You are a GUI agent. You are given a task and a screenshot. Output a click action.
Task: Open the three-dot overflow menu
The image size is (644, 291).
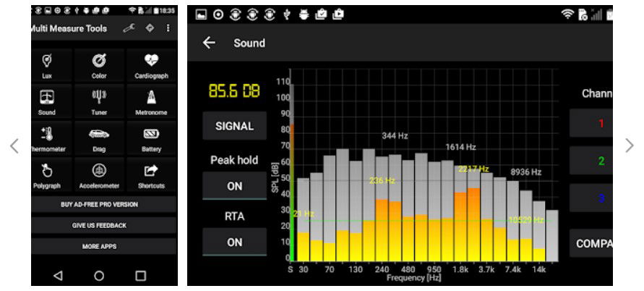click(x=168, y=28)
